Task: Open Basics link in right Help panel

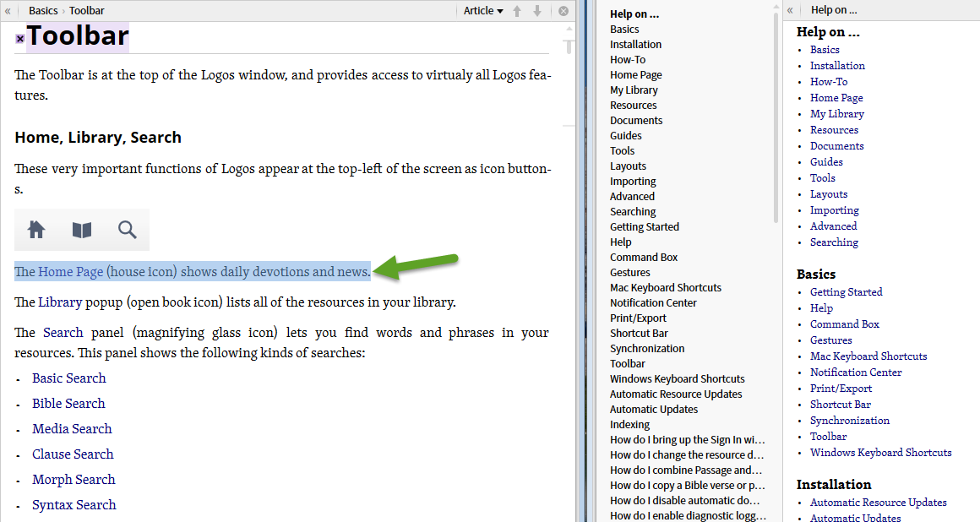Action: tap(825, 49)
